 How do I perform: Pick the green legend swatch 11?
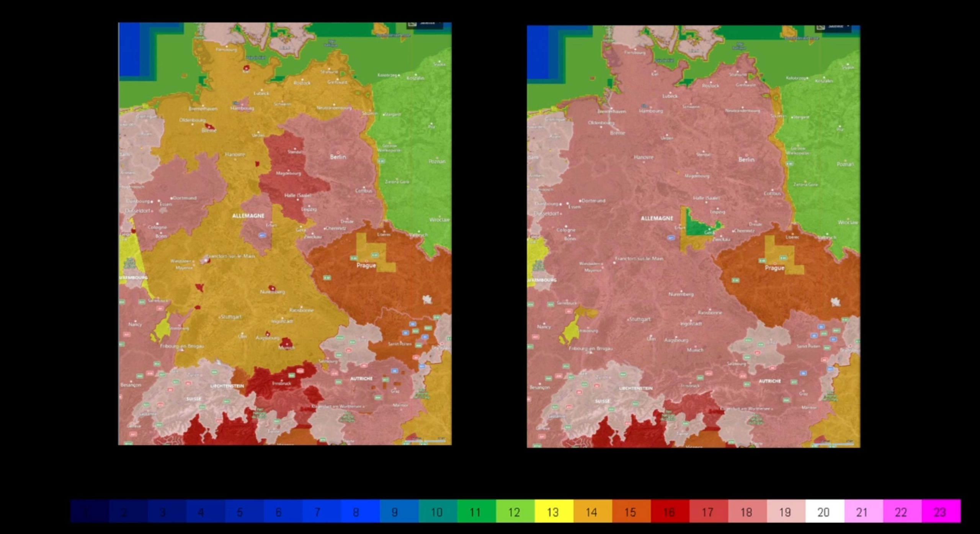(476, 512)
